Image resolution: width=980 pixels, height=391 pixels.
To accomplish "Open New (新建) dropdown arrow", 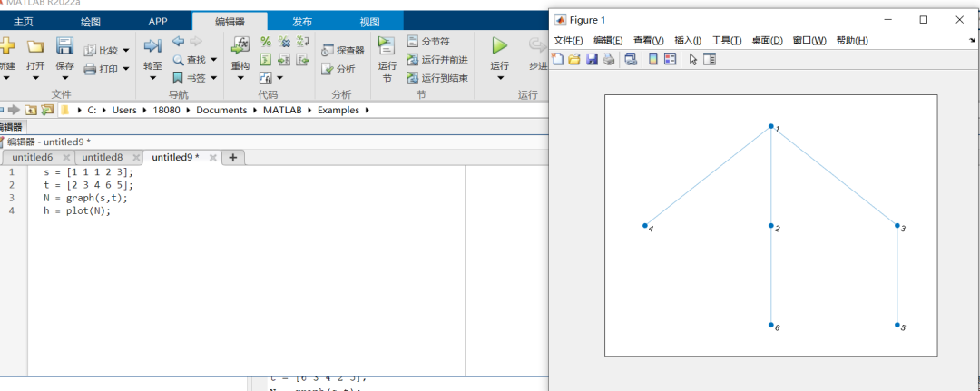I will tap(5, 78).
